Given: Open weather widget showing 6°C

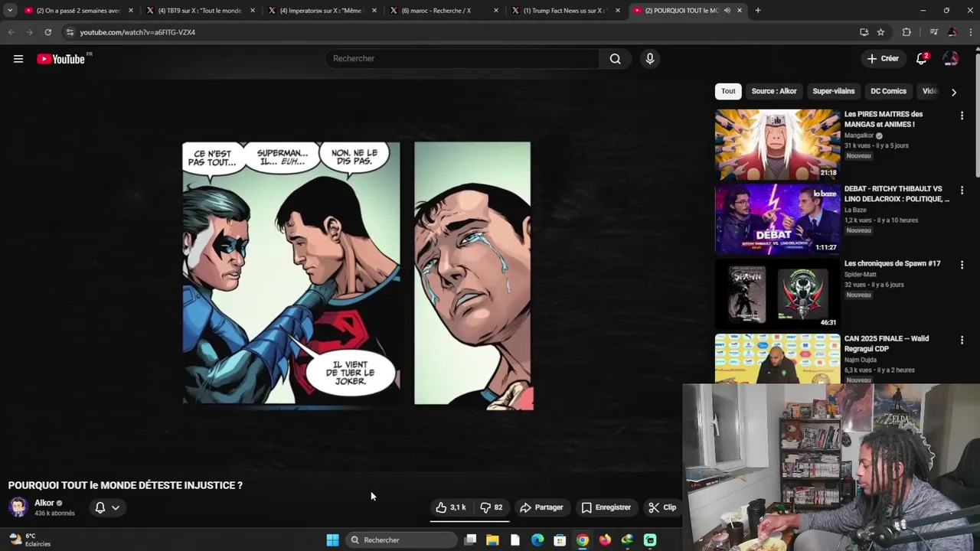Looking at the screenshot, I should pyautogui.click(x=29, y=540).
